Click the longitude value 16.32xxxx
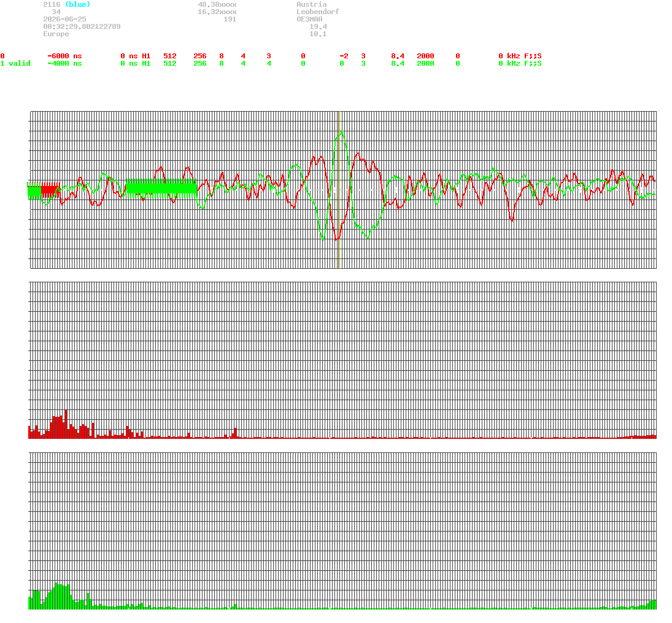Image resolution: width=672 pixels, height=623 pixels. pyautogui.click(x=217, y=12)
